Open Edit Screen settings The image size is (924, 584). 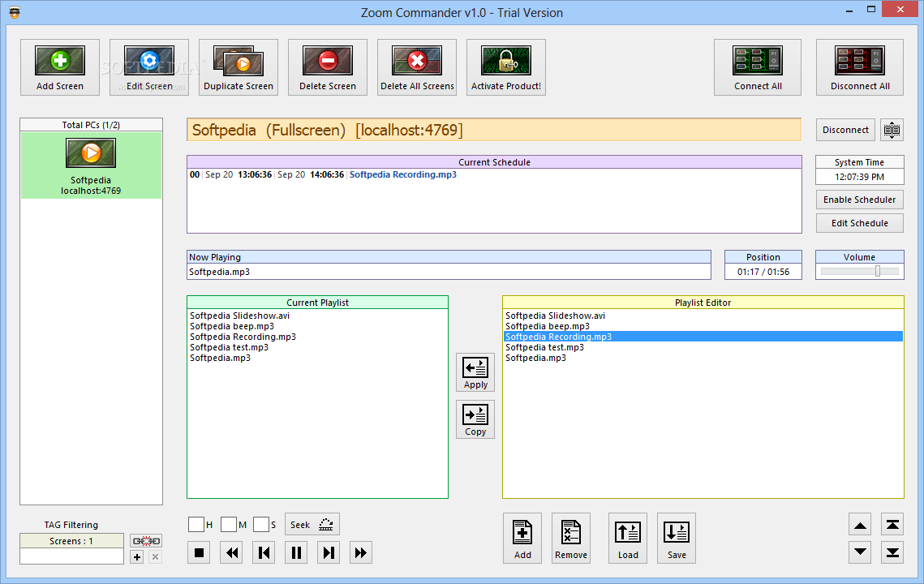pyautogui.click(x=149, y=67)
